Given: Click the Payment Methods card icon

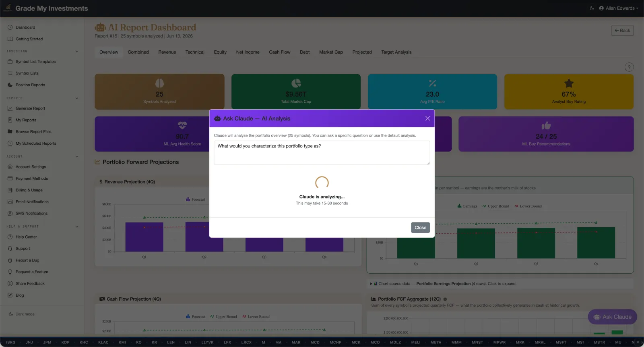Looking at the screenshot, I should 10,179.
